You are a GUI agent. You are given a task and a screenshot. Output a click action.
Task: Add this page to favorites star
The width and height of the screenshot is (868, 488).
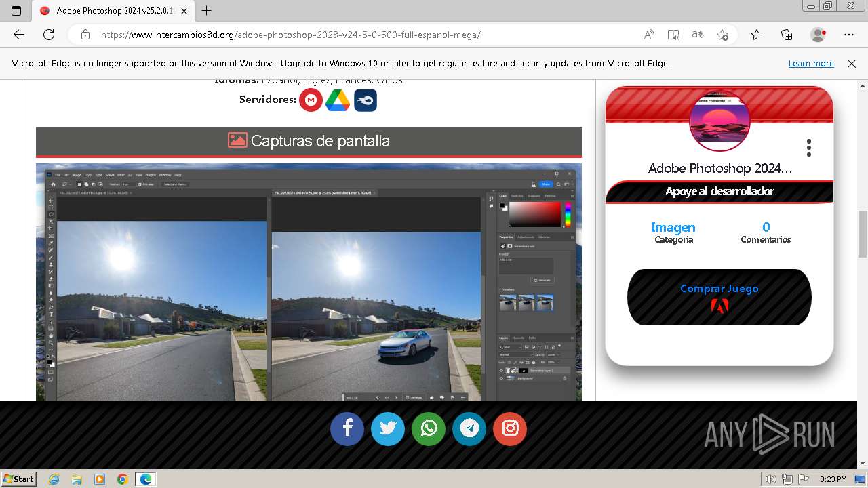722,35
